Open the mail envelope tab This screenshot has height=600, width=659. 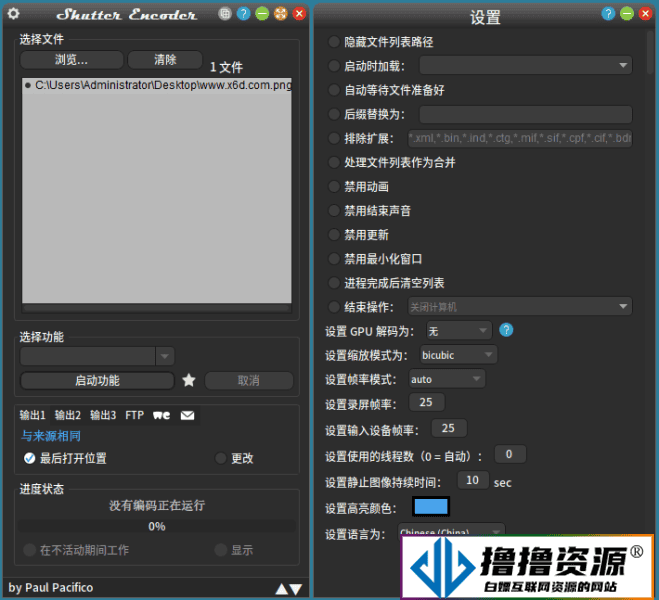point(187,416)
